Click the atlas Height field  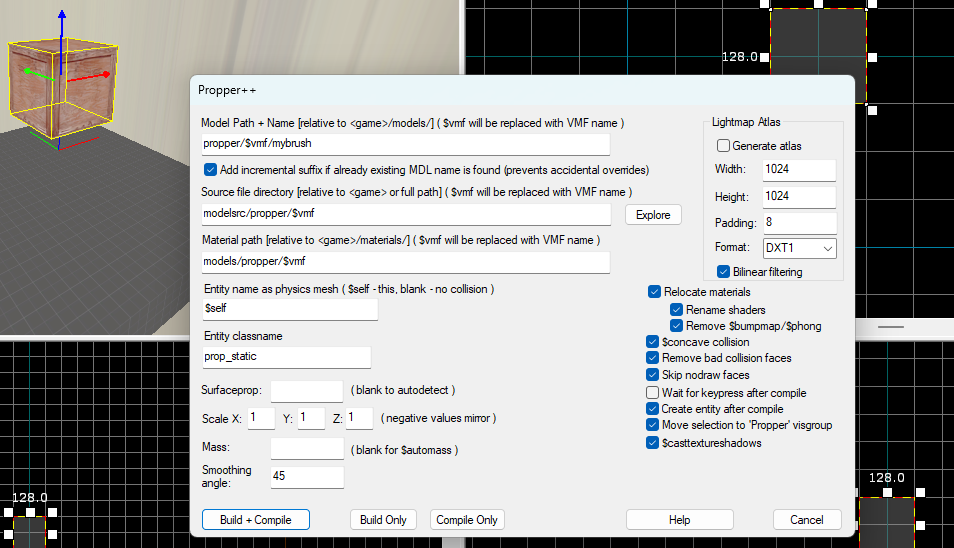click(x=799, y=196)
